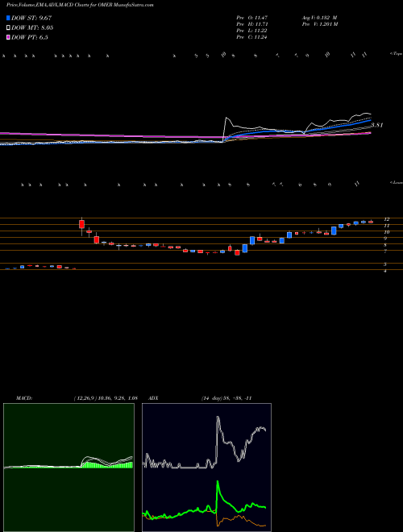Select the 'DOW PT: 6.3' legend text
The height and width of the screenshot is (532, 403).
30,37
